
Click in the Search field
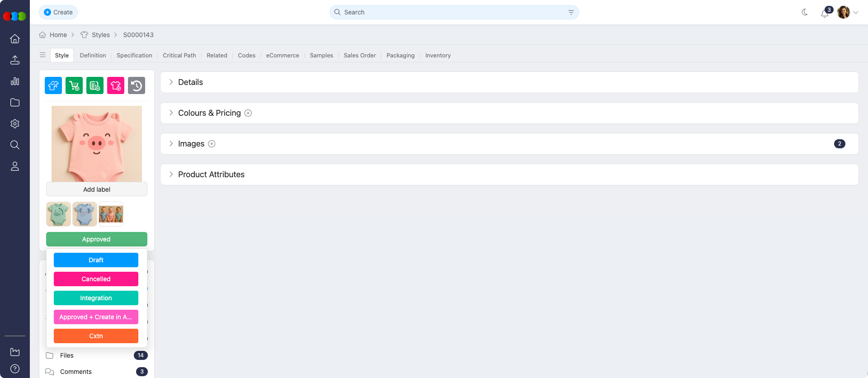click(454, 12)
